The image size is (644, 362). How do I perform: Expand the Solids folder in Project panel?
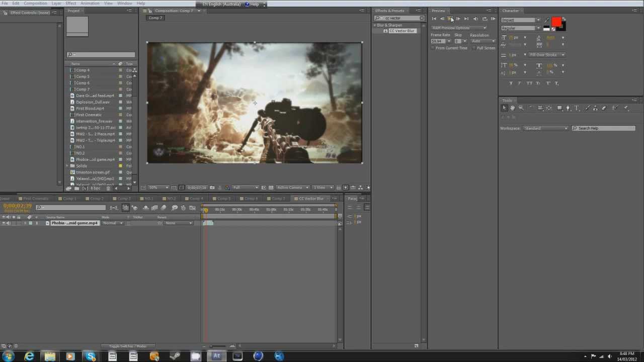[x=67, y=166]
